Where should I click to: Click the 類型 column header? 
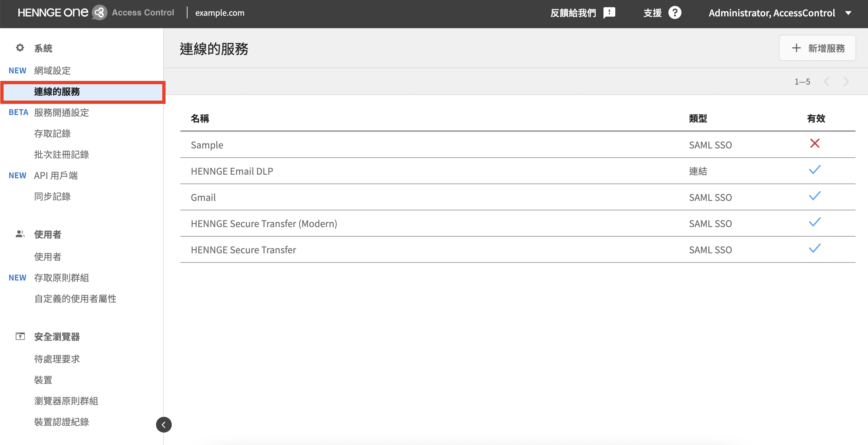click(698, 119)
